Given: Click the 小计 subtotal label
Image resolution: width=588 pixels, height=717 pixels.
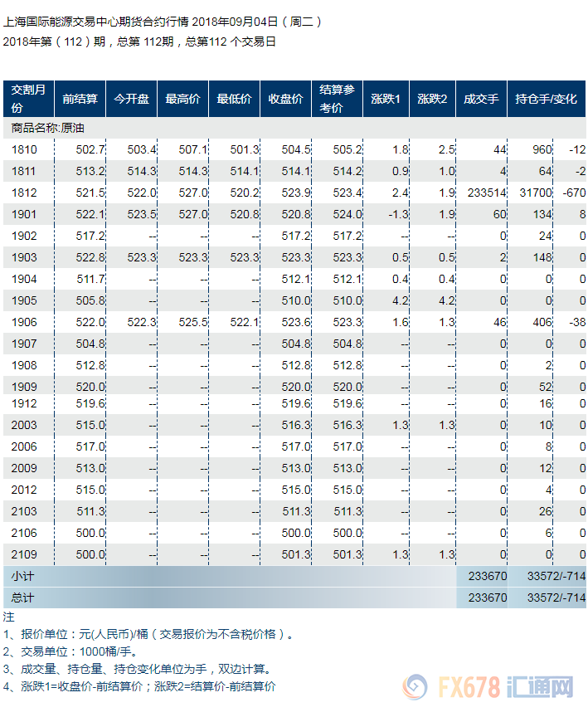Looking at the screenshot, I should (x=22, y=576).
